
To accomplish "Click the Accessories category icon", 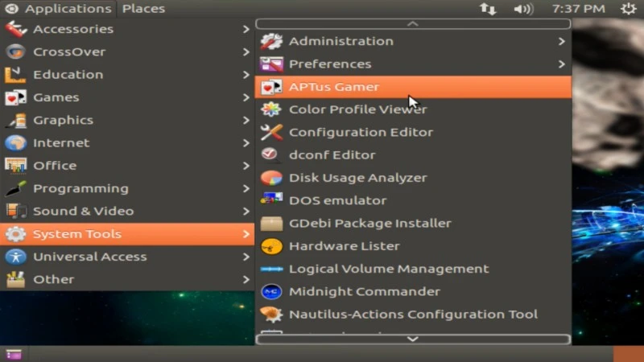I will (x=15, y=29).
